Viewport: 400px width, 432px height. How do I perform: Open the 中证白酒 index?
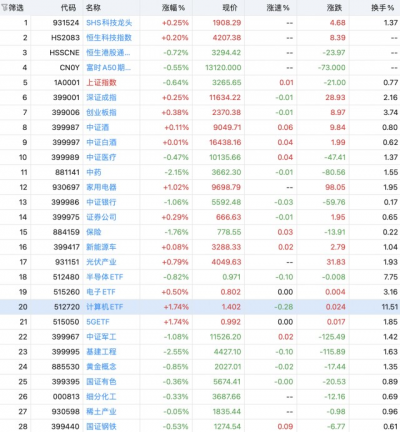(101, 142)
